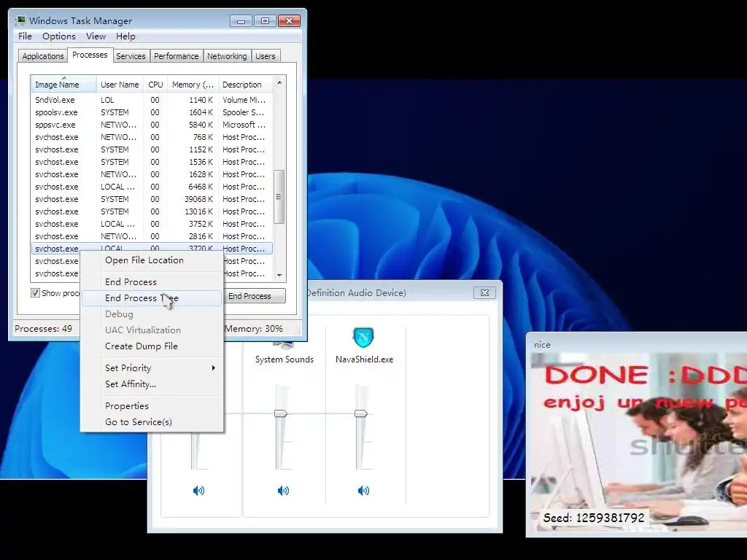Screen dimensions: 747x560
Task: Click the Microsoft ... description cell
Action: 244,125
